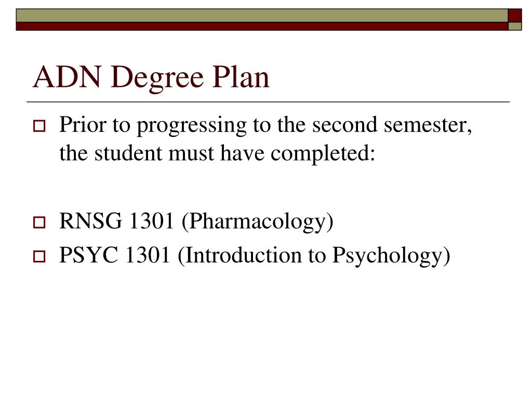Click the "(Pharmacology)" text
This screenshot has width=532, height=399.
258,222
